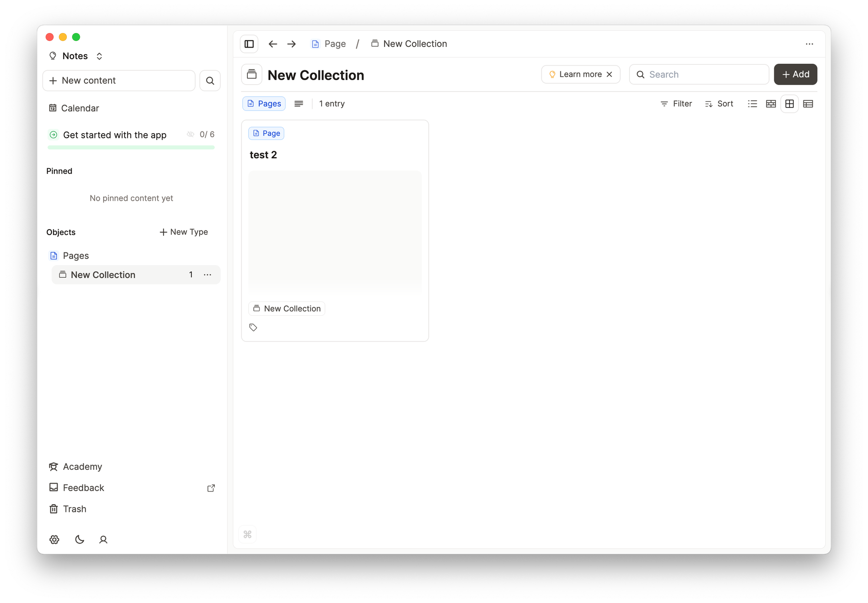Open New Collection options in the sidebar

point(207,275)
